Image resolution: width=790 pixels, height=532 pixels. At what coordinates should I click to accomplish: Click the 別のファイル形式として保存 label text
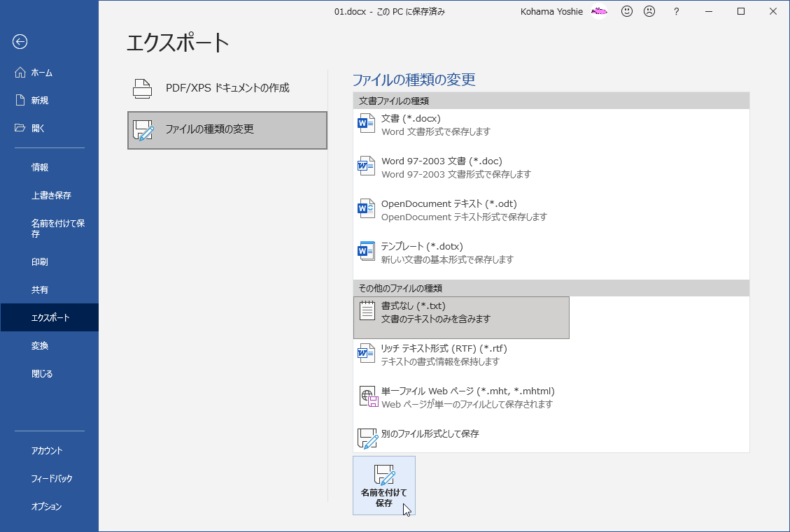click(x=430, y=433)
